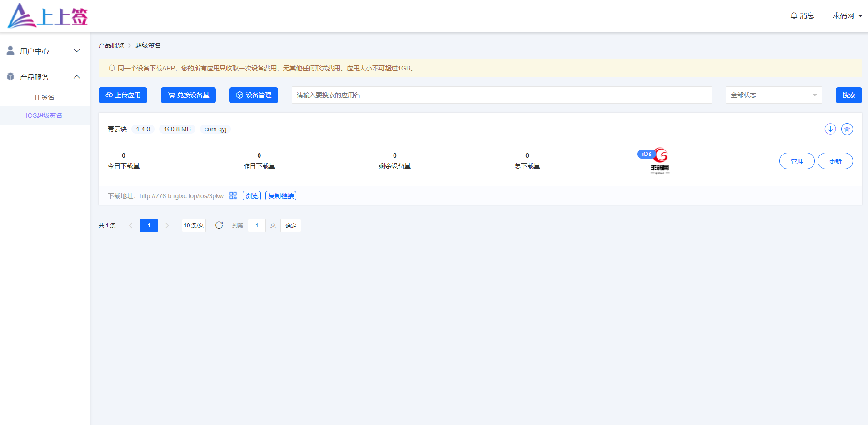Viewport: 868px width, 425px height.
Task: Click the 上传应用 upload button
Action: point(123,95)
